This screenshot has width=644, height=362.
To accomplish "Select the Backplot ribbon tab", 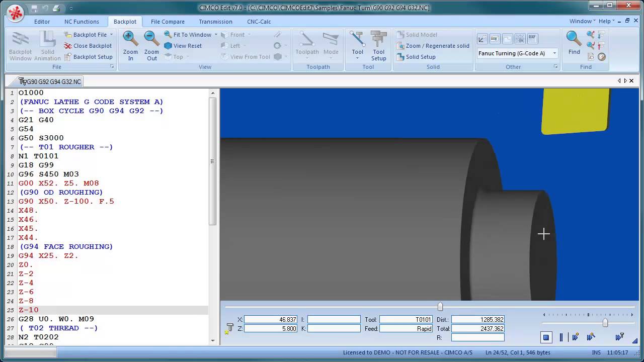I will [125, 22].
